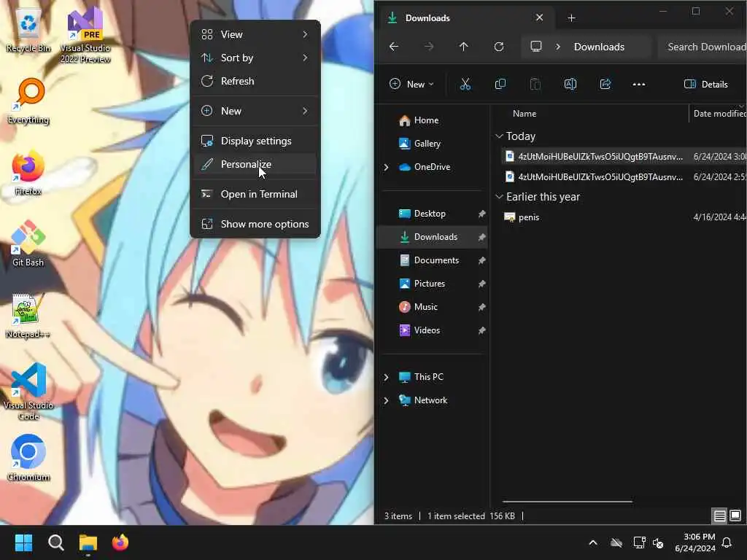Open the Windows Start menu
The height and width of the screenshot is (560, 747).
(x=23, y=542)
